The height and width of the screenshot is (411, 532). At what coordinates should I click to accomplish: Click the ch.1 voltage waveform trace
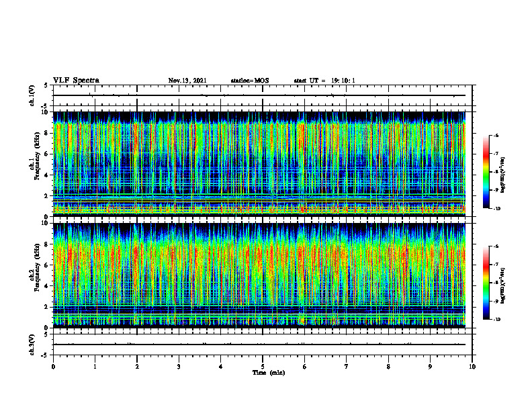(x=259, y=95)
